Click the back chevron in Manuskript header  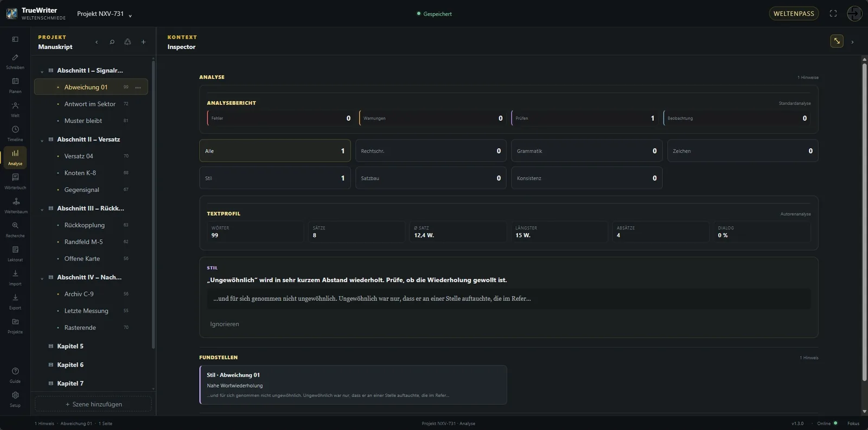(97, 42)
